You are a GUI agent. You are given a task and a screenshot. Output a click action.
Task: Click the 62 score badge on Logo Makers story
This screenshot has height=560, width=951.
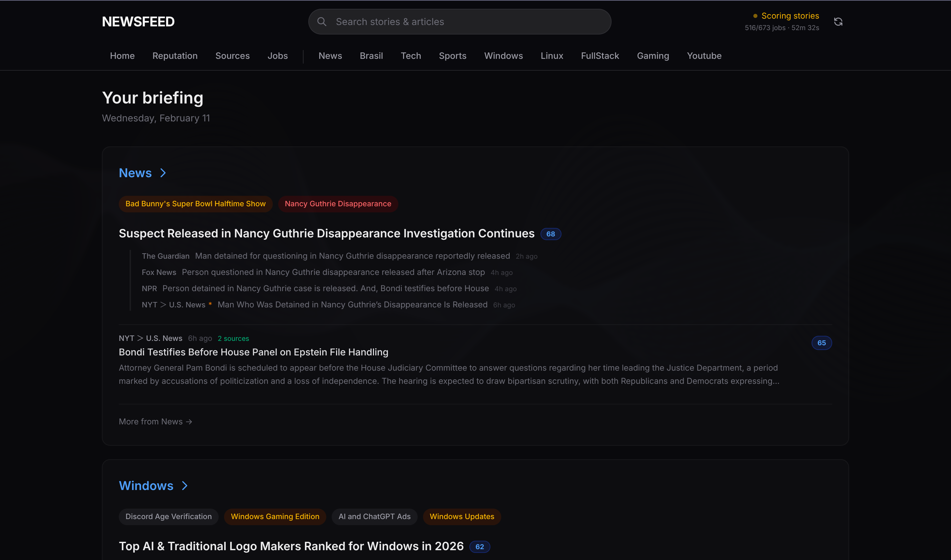[x=479, y=547]
